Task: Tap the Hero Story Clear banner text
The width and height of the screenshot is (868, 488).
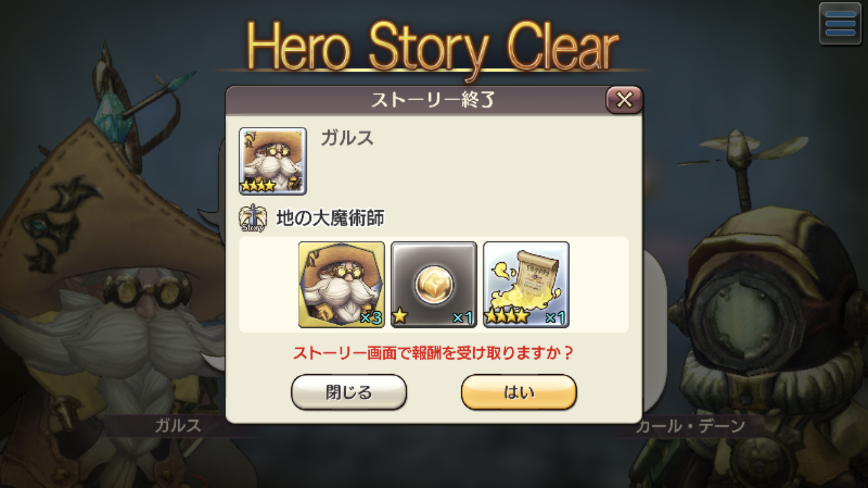Action: pos(433,47)
